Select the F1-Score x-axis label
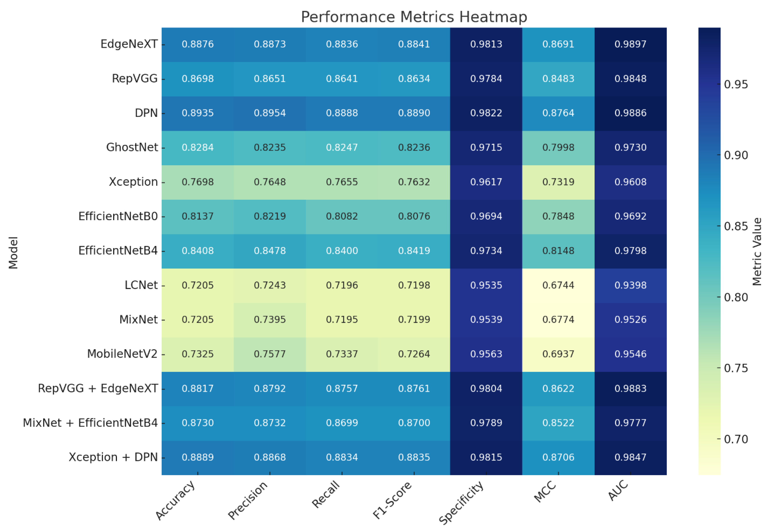Image resolution: width=770 pixels, height=532 pixels. point(392,500)
